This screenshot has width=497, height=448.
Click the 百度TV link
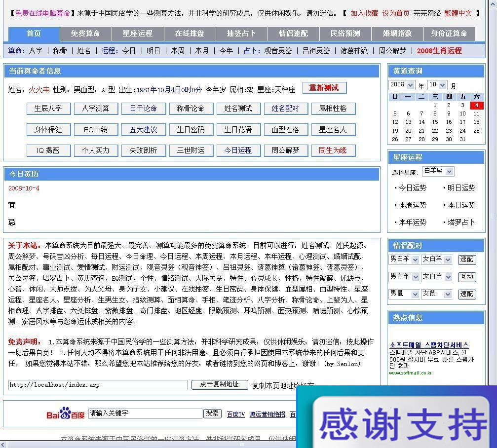point(236,414)
